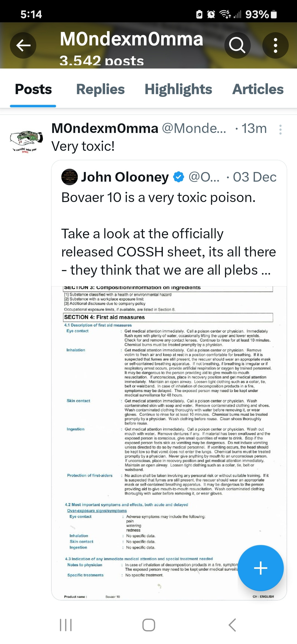Open the Highlights tab
Image resolution: width=297 pixels, height=644 pixels.
[x=178, y=89]
